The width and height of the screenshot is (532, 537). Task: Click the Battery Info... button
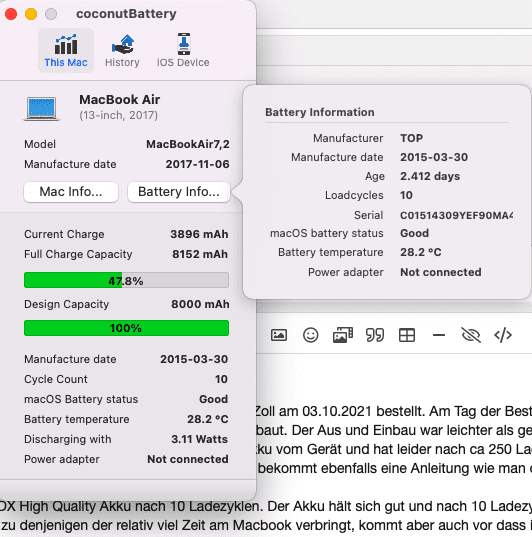point(178,192)
